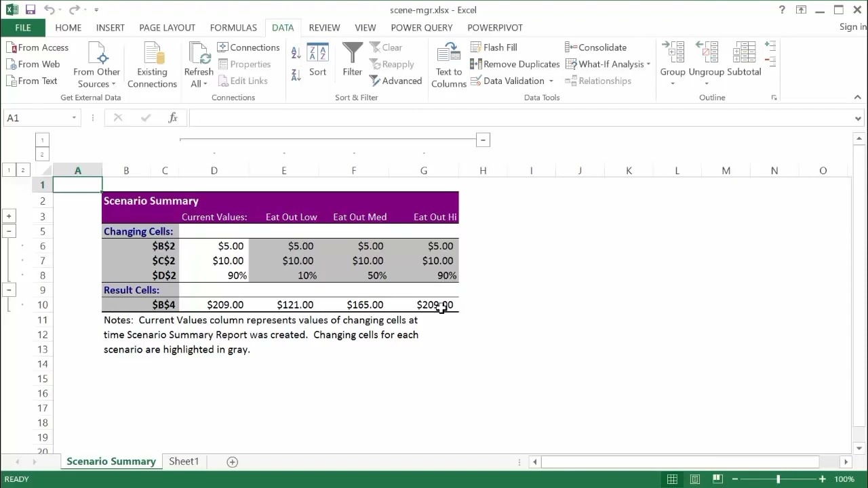Click the 100% zoom level
Image resolution: width=868 pixels, height=488 pixels.
[x=844, y=479]
